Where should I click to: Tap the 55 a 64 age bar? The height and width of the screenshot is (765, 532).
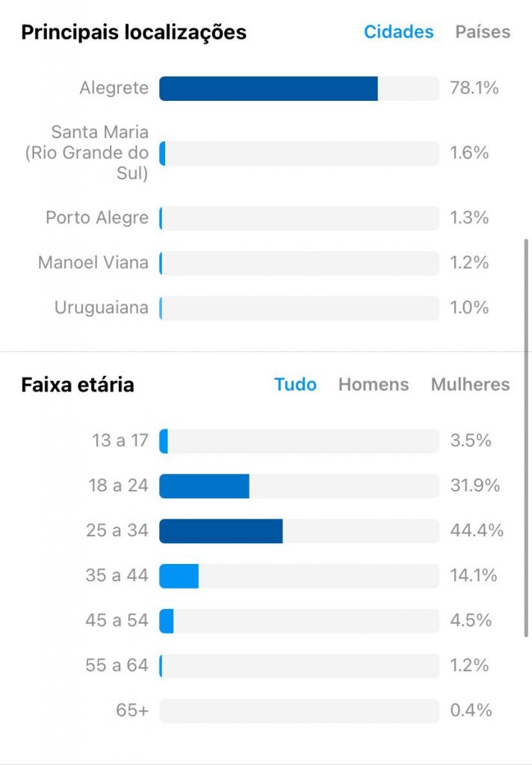click(x=299, y=666)
